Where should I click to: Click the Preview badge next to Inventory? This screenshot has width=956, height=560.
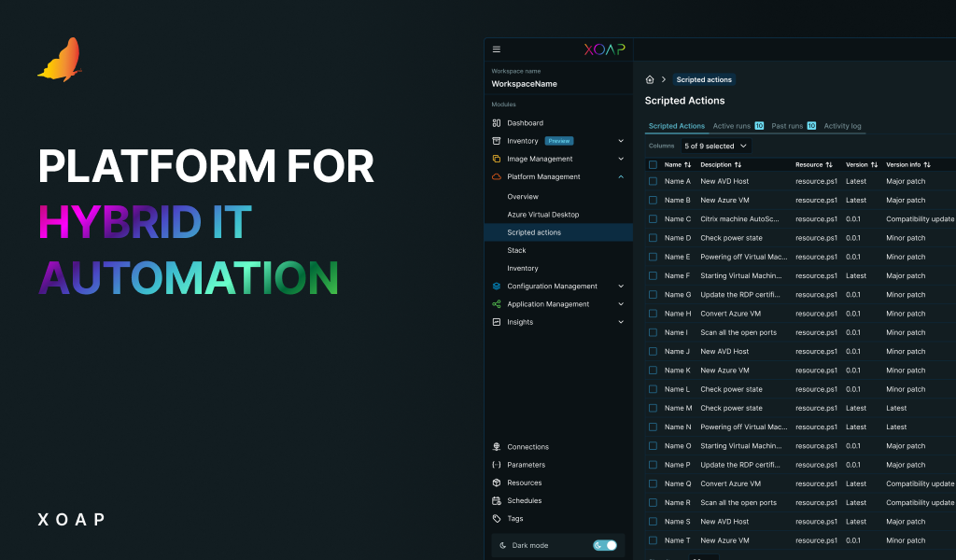(x=559, y=140)
